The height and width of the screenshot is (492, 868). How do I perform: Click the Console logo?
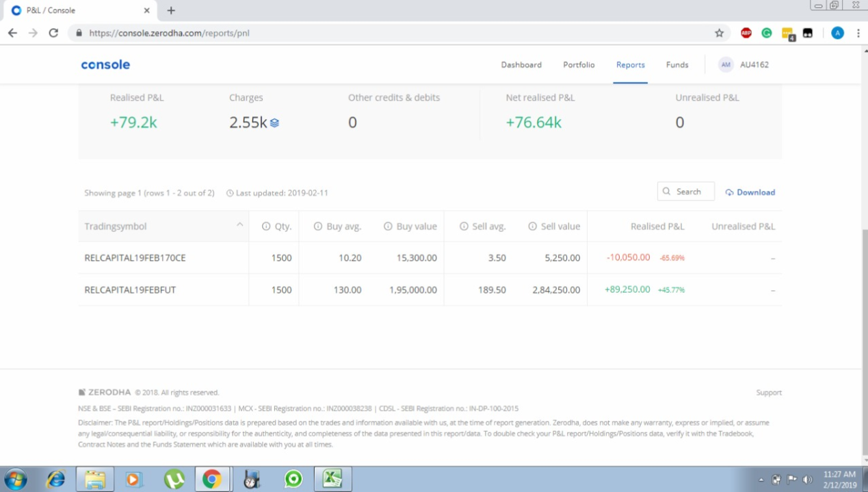click(105, 64)
